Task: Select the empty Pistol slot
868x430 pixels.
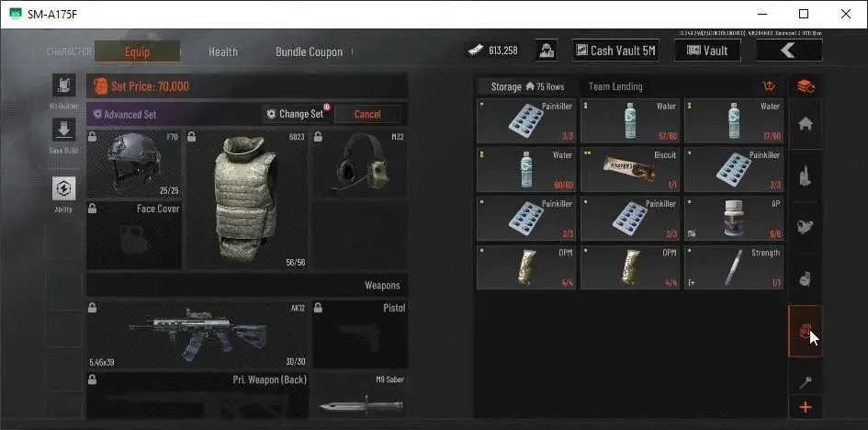Action: (x=360, y=334)
